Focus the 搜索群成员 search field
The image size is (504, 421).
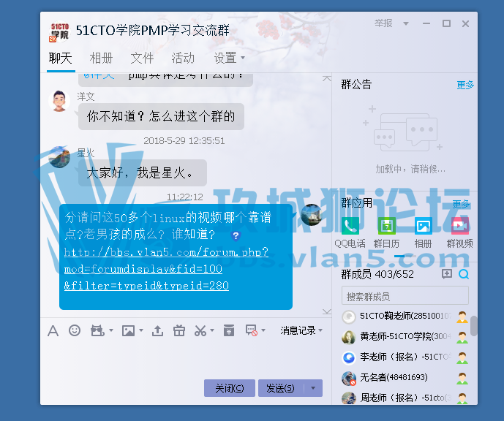point(405,295)
